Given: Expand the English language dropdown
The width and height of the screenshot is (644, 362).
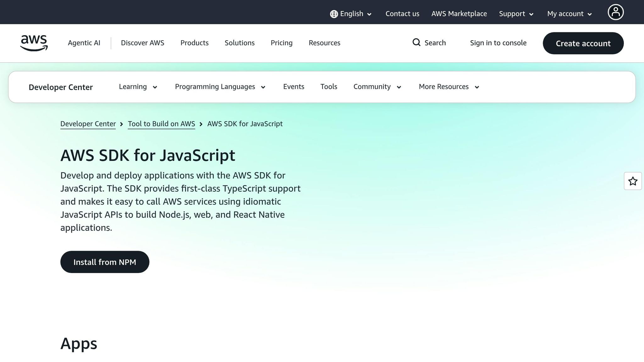Looking at the screenshot, I should [351, 14].
